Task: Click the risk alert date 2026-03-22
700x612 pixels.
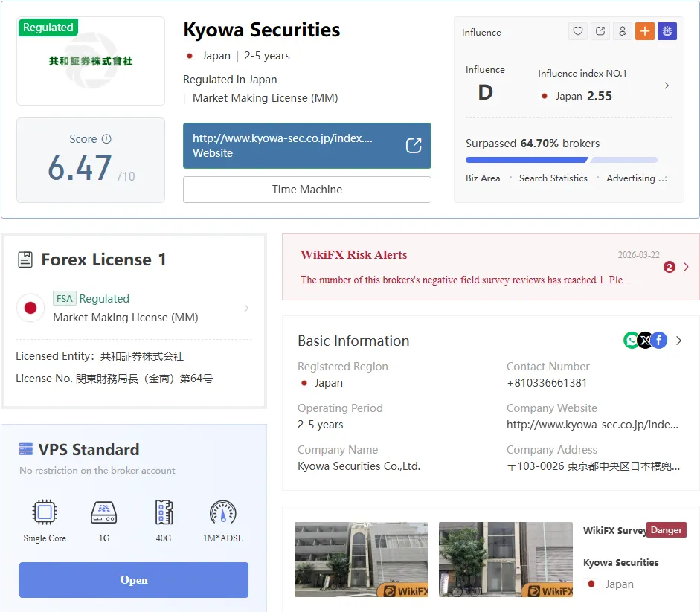Action: (638, 255)
